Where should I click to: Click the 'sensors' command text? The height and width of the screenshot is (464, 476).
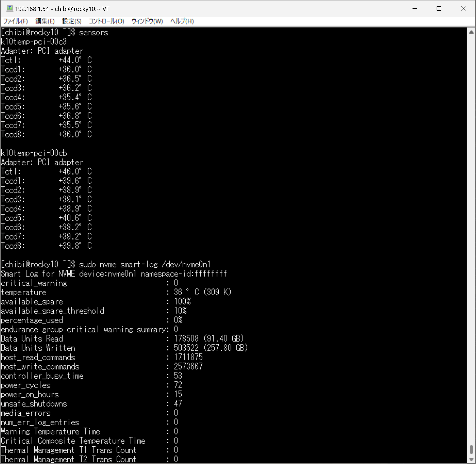pos(94,32)
